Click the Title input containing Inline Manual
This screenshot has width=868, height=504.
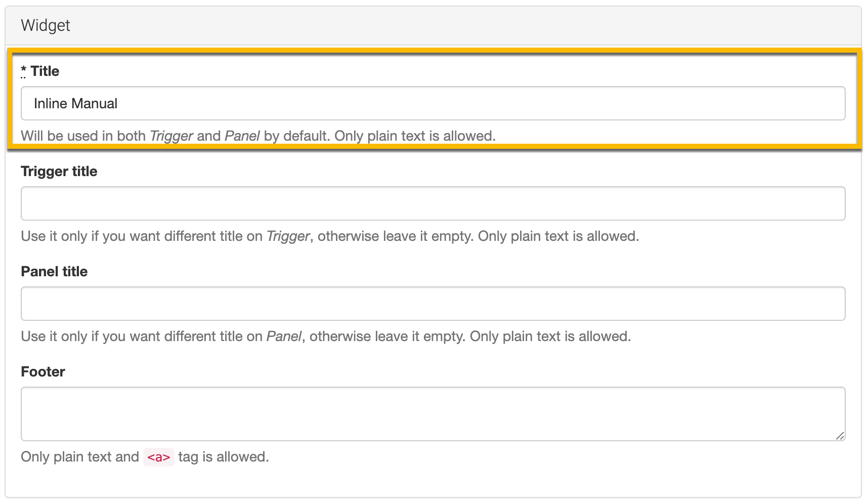pyautogui.click(x=432, y=103)
